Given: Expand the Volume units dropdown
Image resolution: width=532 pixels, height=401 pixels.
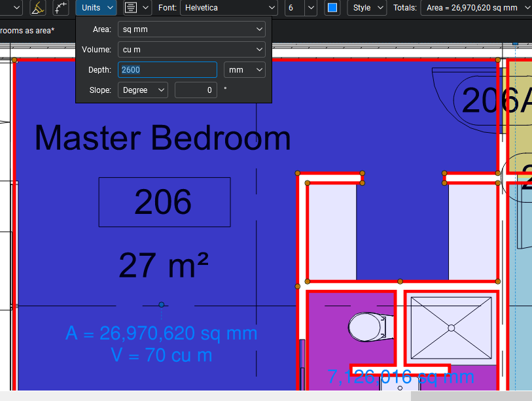Looking at the screenshot, I should click(x=191, y=50).
